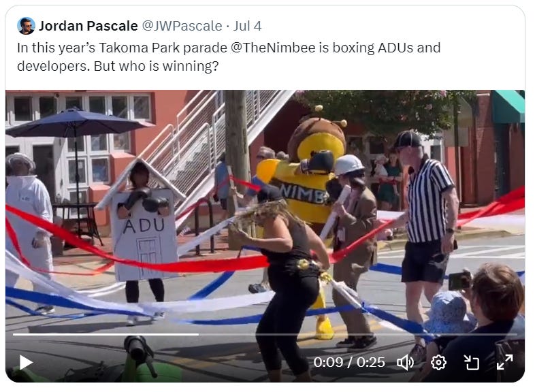This screenshot has width=535, height=392.
Task: Click empty post header space beside Jul 4
Action: (392, 26)
